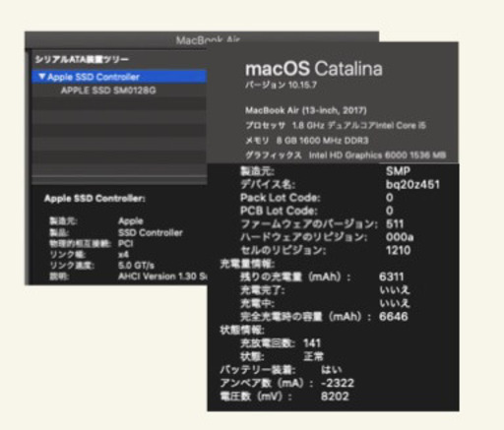Click the 状態 正常 condition value
Screen dimensions: 504x430
[x=313, y=356]
